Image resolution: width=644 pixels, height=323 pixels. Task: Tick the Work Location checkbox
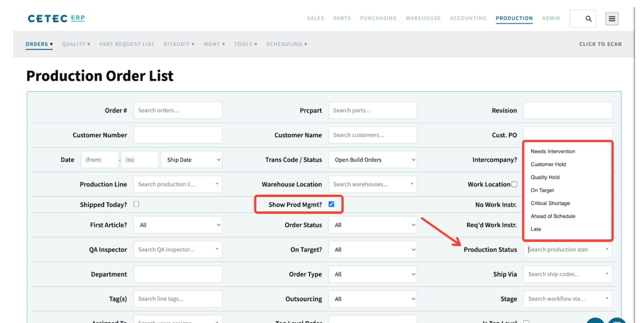pyautogui.click(x=514, y=184)
